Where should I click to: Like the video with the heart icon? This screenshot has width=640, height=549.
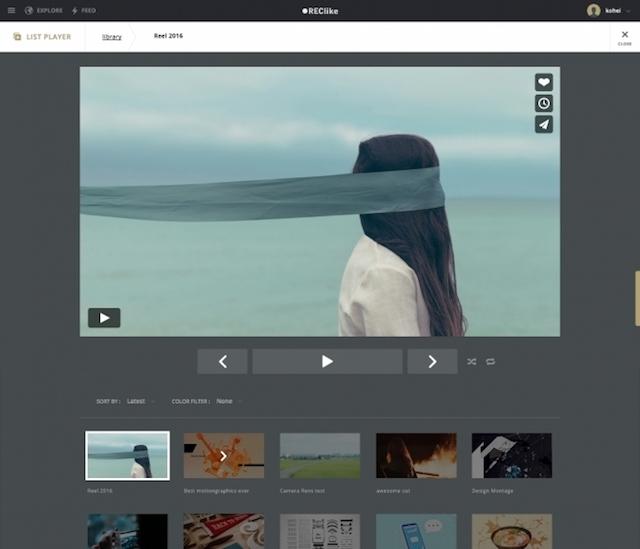(x=543, y=83)
